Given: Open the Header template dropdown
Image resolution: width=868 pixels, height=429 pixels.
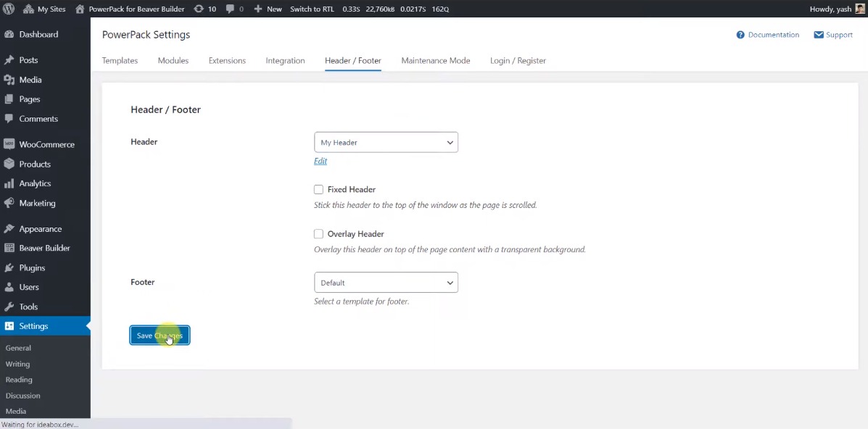Looking at the screenshot, I should (x=385, y=142).
